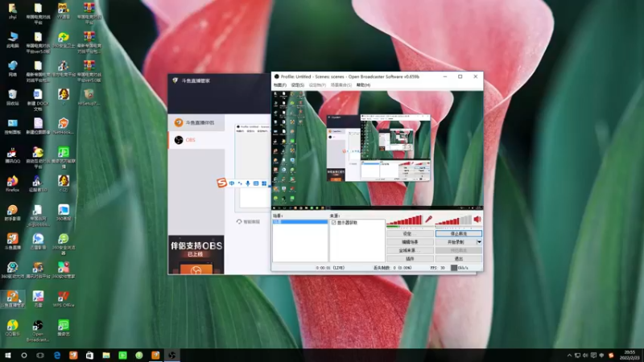Select the highlighted scene in the 场景 list
Viewport: 644px width, 362px height.
coord(300,222)
